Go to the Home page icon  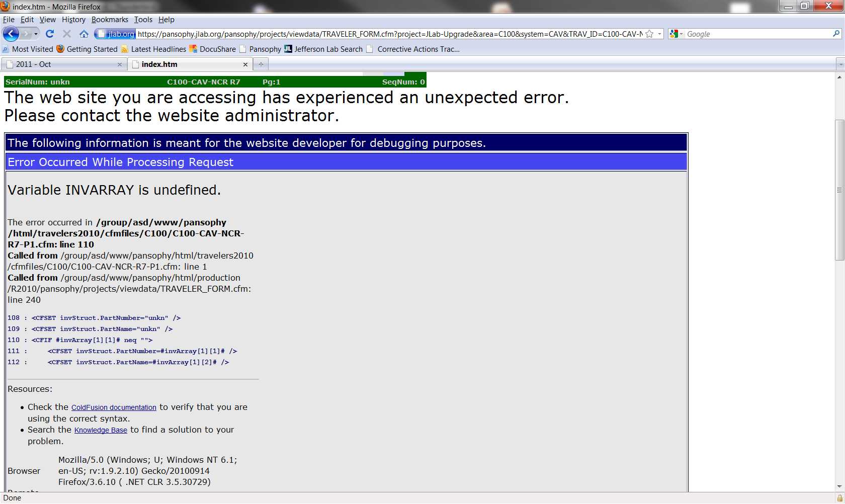84,34
